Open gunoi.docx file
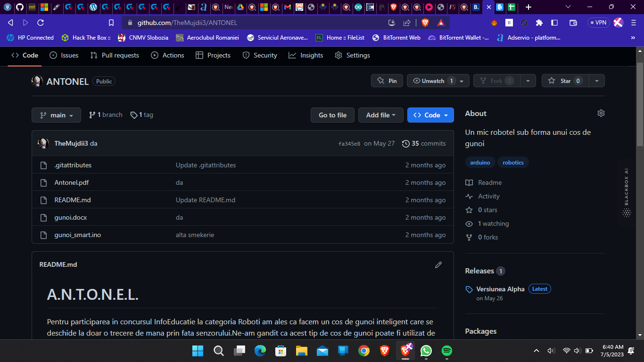The height and width of the screenshot is (362, 644). tap(71, 217)
